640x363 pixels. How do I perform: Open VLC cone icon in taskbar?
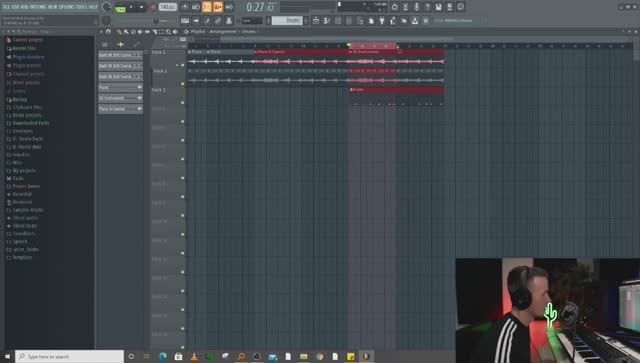click(x=194, y=356)
